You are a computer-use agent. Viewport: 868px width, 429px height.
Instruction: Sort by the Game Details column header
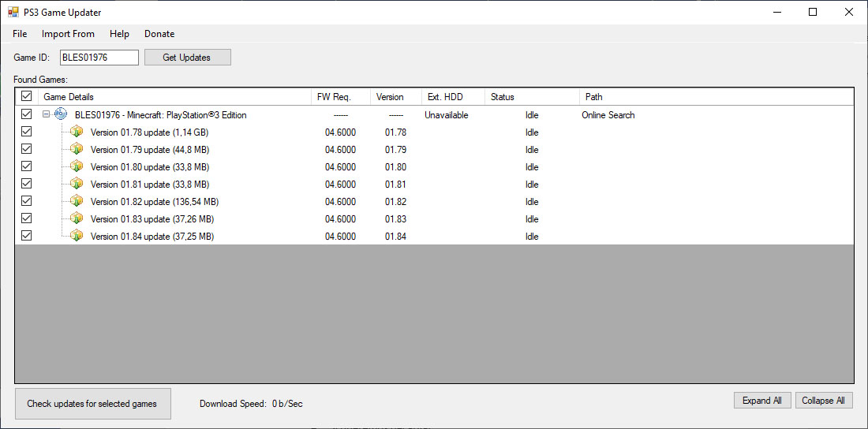[174, 96]
